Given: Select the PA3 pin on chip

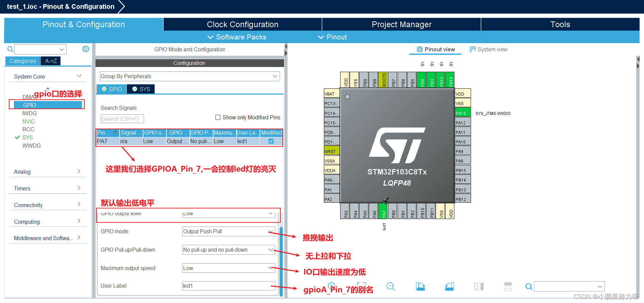Looking at the screenshot, I should [345, 211].
